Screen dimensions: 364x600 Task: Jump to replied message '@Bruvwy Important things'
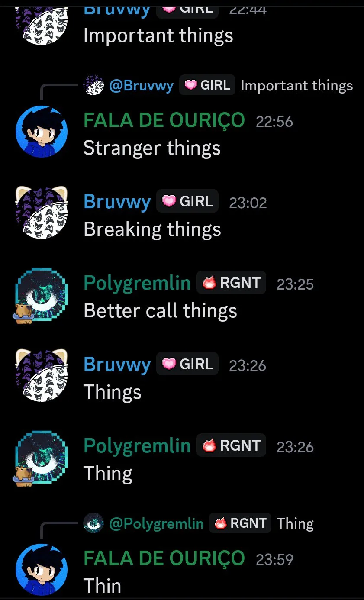coord(218,85)
